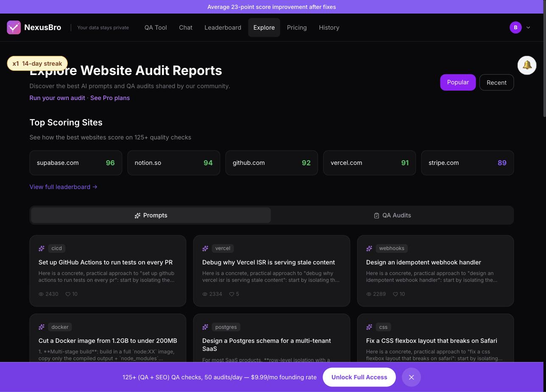Like the webhook handler prompt via heart icon
Image resolution: width=546 pixels, height=392 pixels.
[x=395, y=294]
